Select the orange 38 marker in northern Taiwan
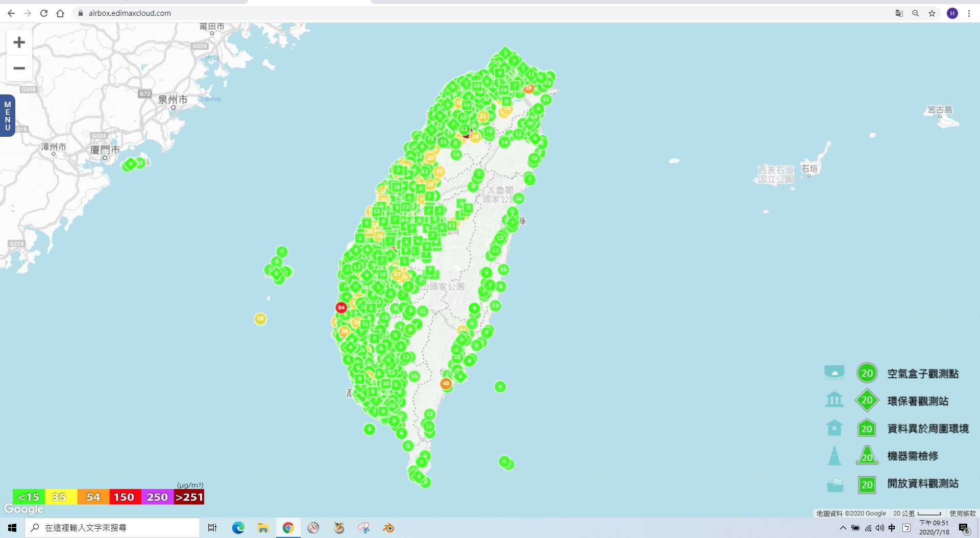 pos(528,88)
